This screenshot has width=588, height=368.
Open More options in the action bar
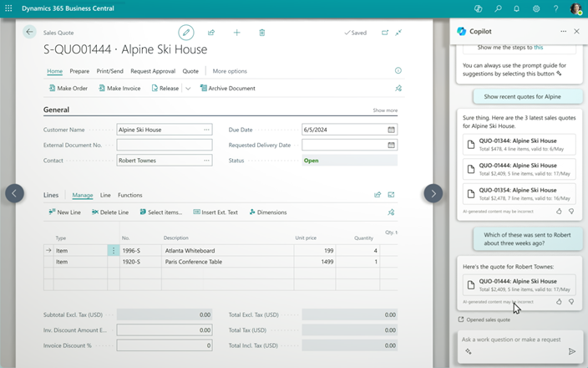click(x=230, y=71)
